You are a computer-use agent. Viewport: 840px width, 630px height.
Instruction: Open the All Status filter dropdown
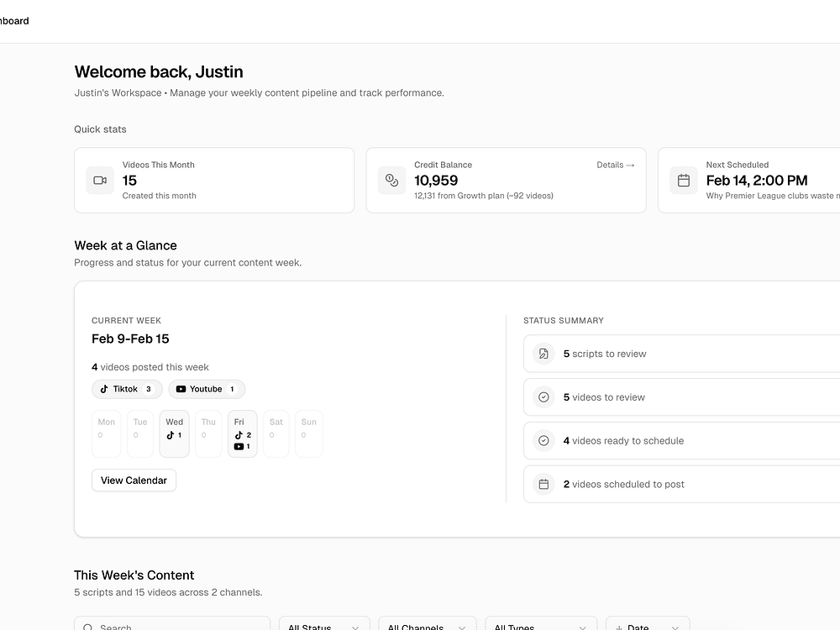click(323, 625)
